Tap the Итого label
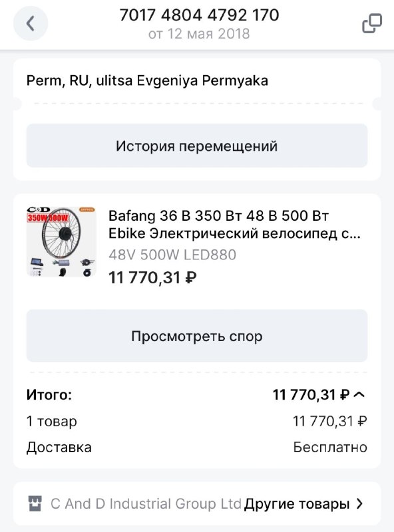The image size is (394, 532). [x=49, y=394]
